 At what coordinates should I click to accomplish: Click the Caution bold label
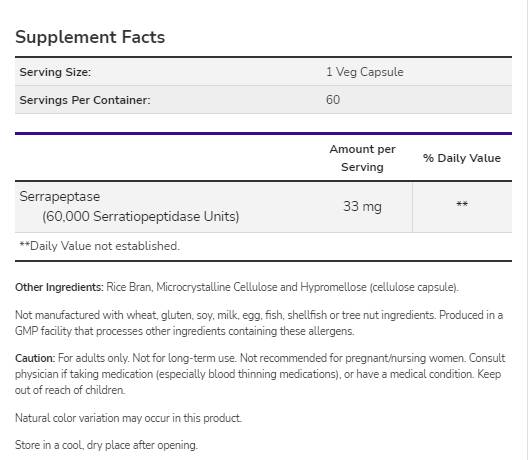click(x=35, y=358)
